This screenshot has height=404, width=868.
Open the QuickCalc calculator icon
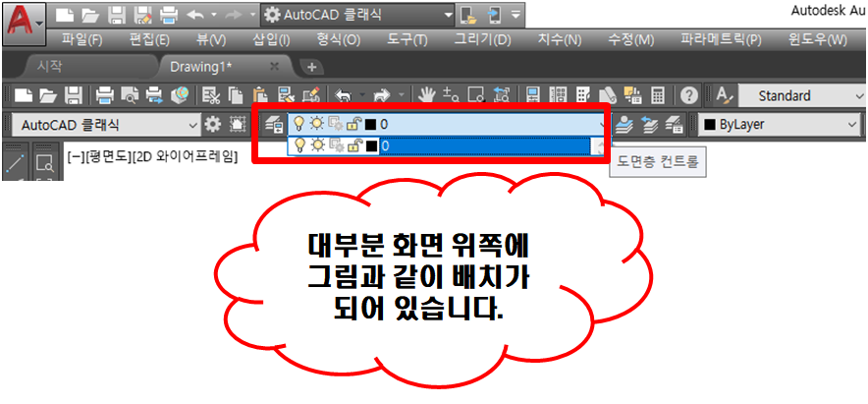(x=658, y=96)
